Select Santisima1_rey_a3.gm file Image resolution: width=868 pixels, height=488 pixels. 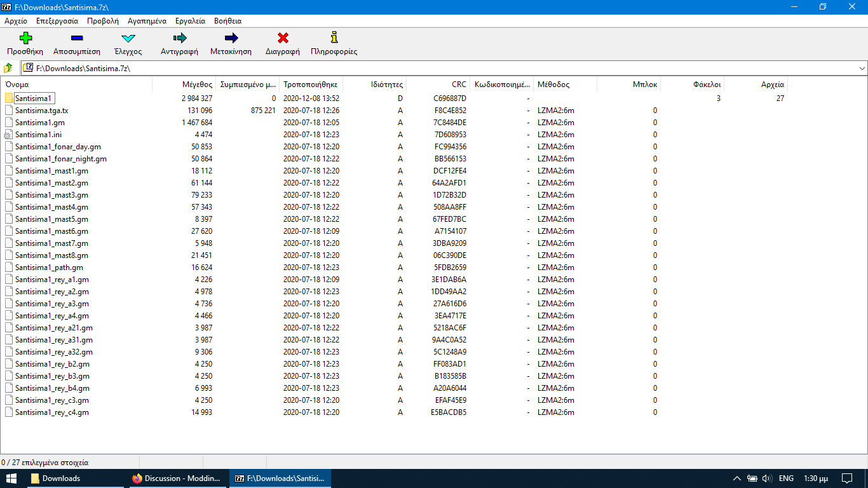52,304
